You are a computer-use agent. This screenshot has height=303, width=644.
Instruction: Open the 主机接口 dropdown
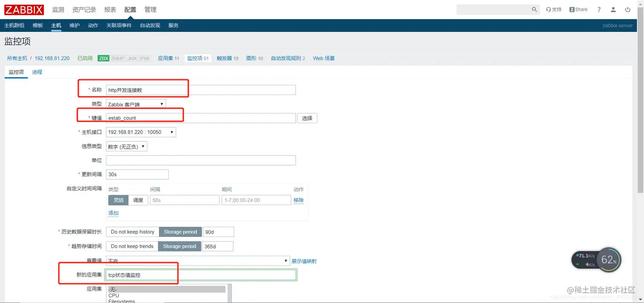tap(141, 132)
